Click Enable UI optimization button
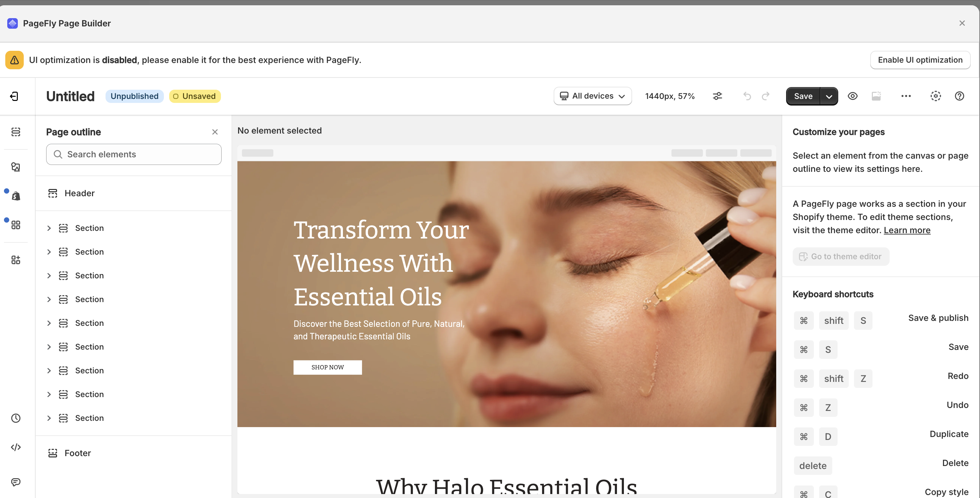 click(920, 60)
